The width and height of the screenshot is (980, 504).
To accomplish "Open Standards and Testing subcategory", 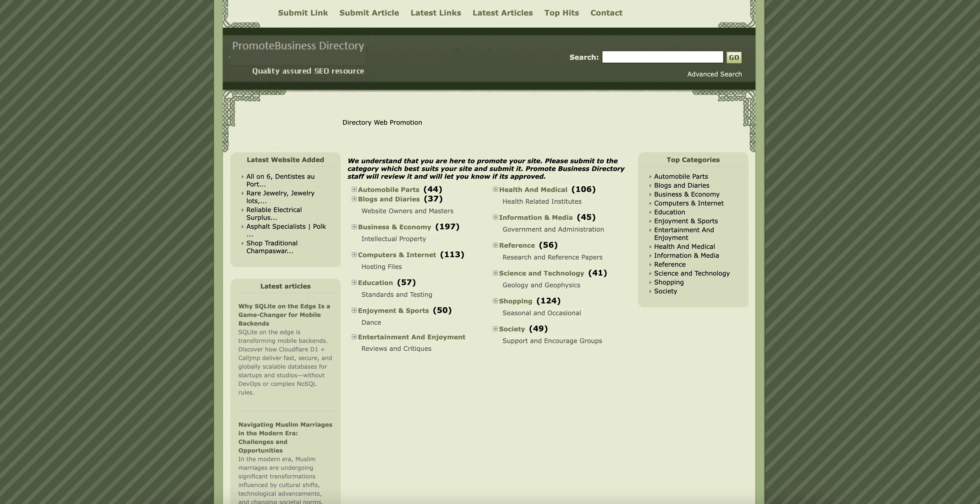I will coord(397,295).
